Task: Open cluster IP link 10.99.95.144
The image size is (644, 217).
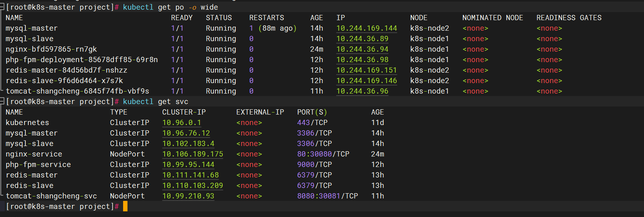Action: (188, 165)
